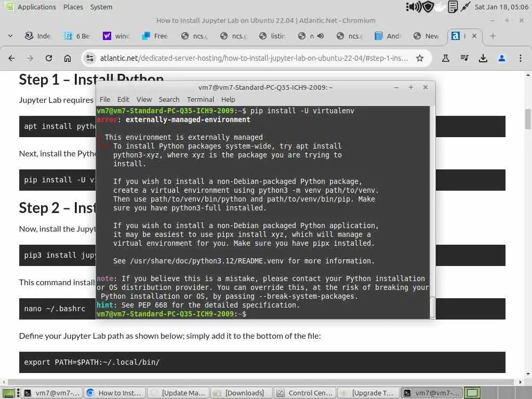Click the terminal scrollbar thumb
This screenshot has width=532, height=399.
(x=432, y=307)
